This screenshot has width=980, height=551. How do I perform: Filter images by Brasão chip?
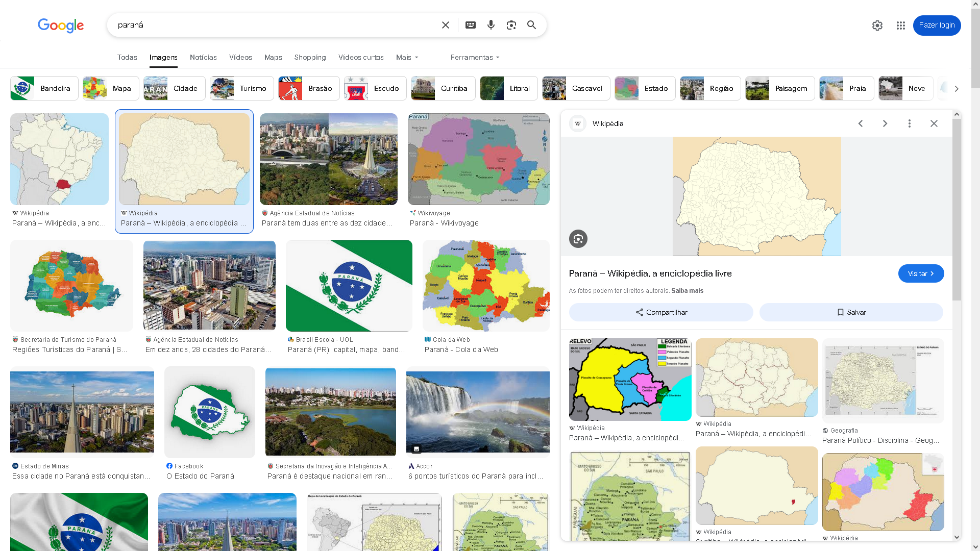click(x=309, y=88)
